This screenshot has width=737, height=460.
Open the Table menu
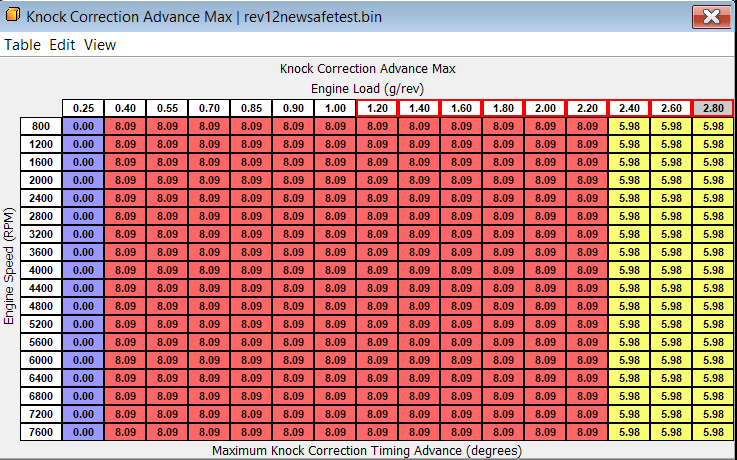pyautogui.click(x=22, y=45)
